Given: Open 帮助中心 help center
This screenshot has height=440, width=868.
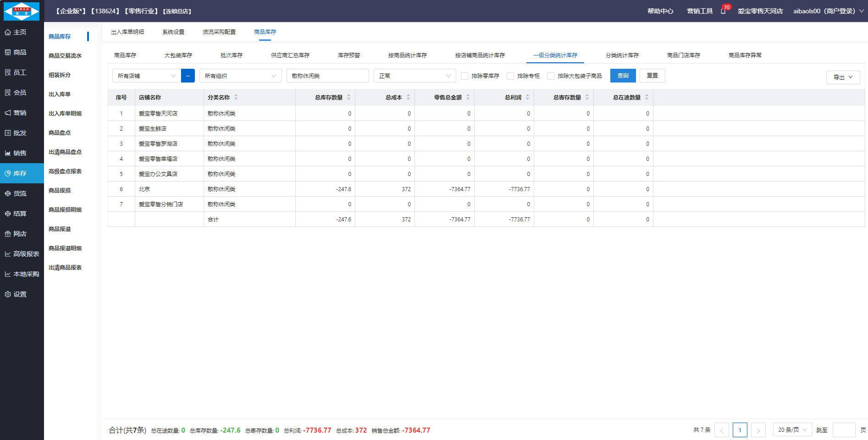Looking at the screenshot, I should [x=660, y=11].
